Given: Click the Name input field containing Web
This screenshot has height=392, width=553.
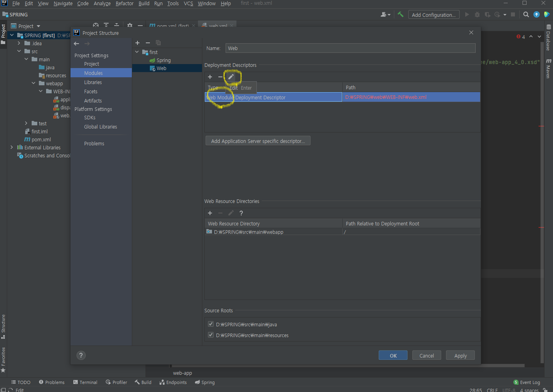Looking at the screenshot, I should coord(350,48).
